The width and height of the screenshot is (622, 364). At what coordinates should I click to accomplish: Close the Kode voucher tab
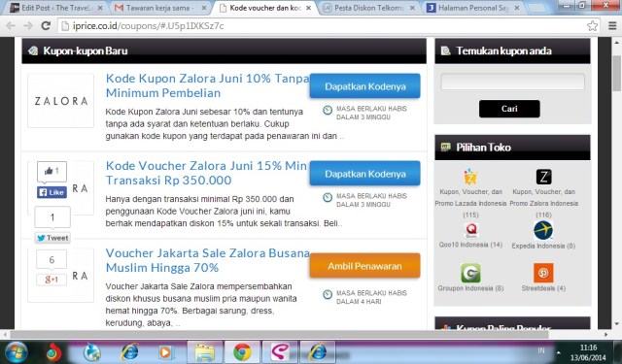308,8
